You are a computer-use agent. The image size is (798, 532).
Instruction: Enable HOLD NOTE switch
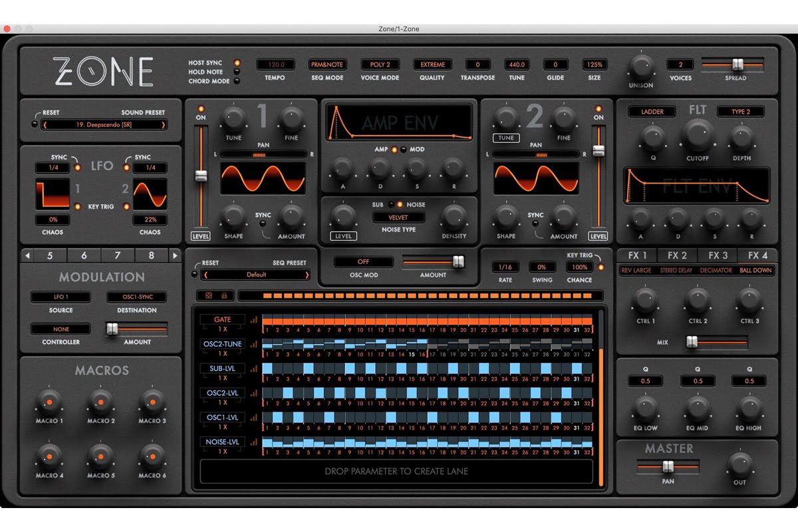click(x=237, y=72)
